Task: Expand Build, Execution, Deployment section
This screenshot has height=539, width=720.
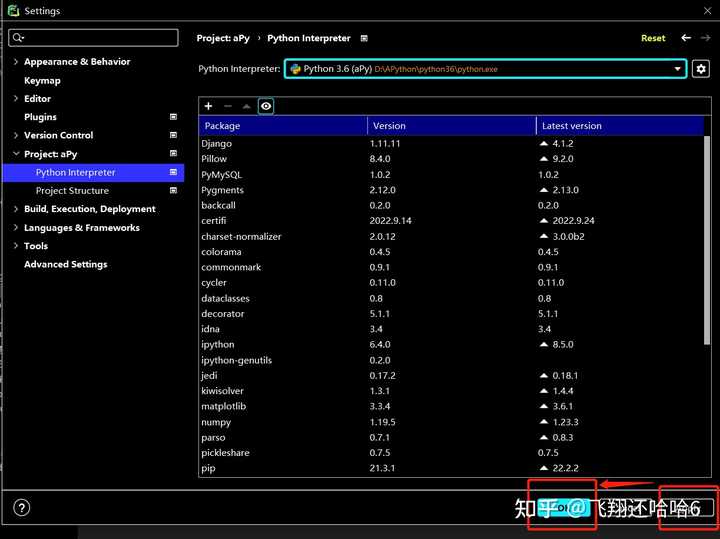Action: point(16,209)
